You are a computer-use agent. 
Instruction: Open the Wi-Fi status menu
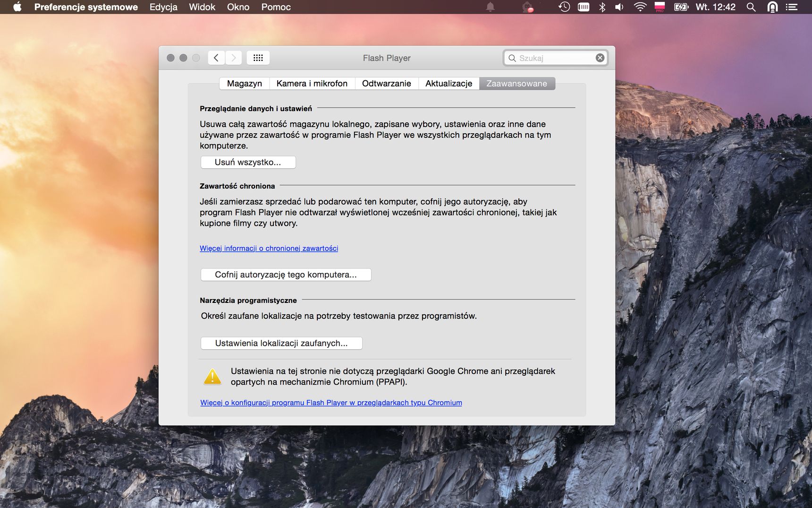(x=640, y=7)
